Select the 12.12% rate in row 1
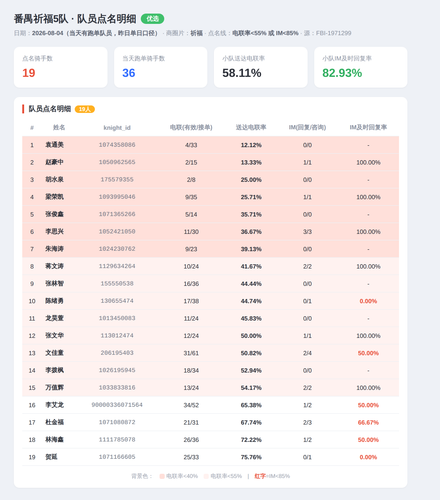Image resolution: width=440 pixels, height=500 pixels. pyautogui.click(x=251, y=145)
